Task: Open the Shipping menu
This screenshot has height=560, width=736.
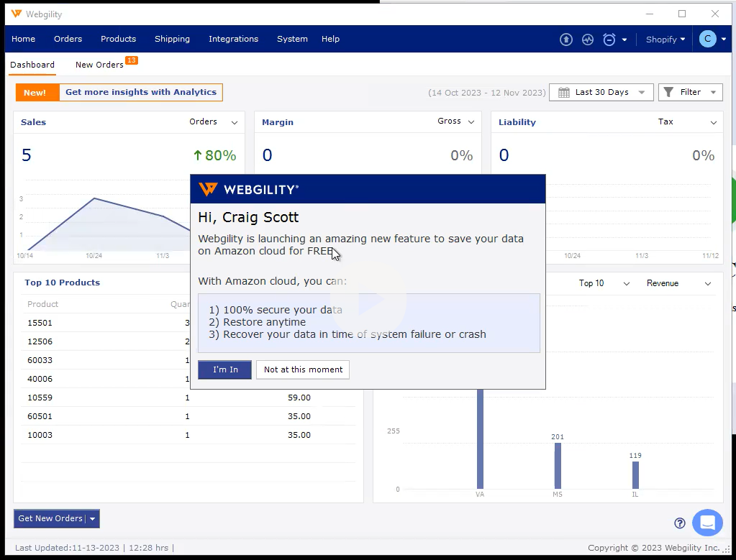Action: (x=172, y=39)
